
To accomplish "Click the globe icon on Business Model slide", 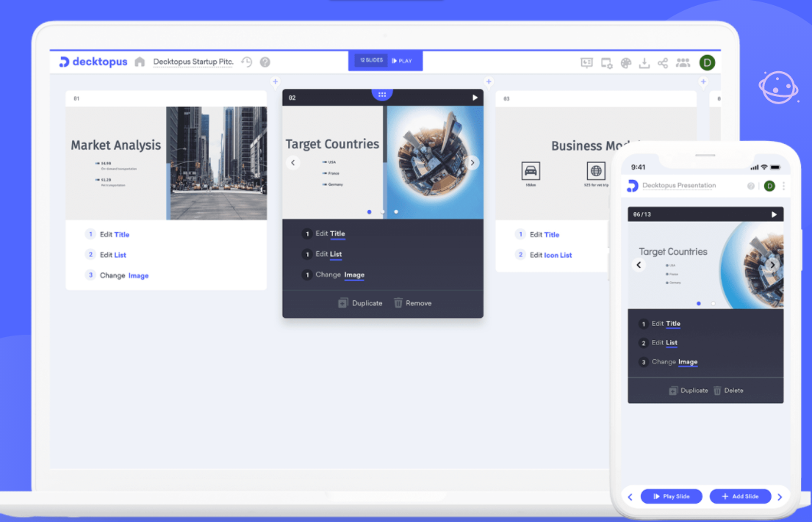I will pyautogui.click(x=596, y=171).
